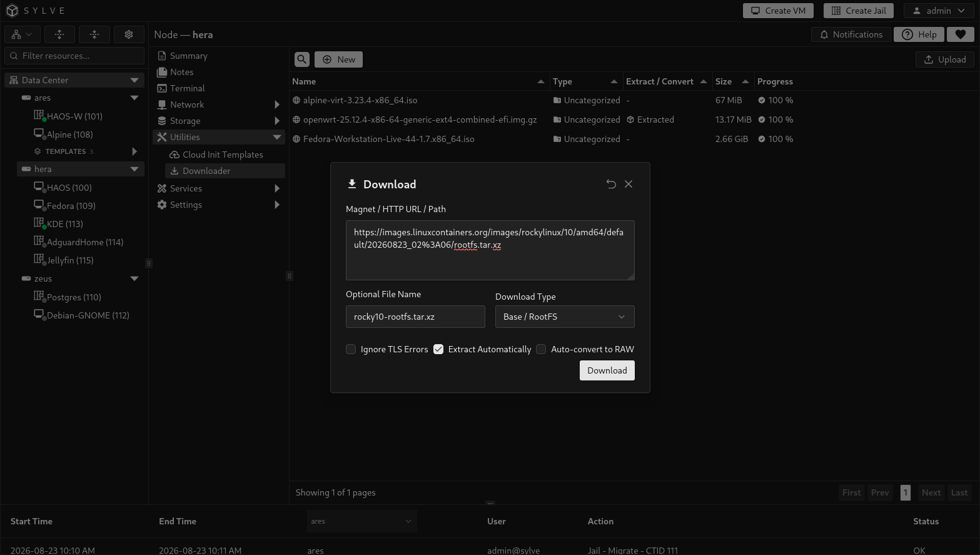
Task: Collapse the hera node arrow
Action: (x=134, y=169)
